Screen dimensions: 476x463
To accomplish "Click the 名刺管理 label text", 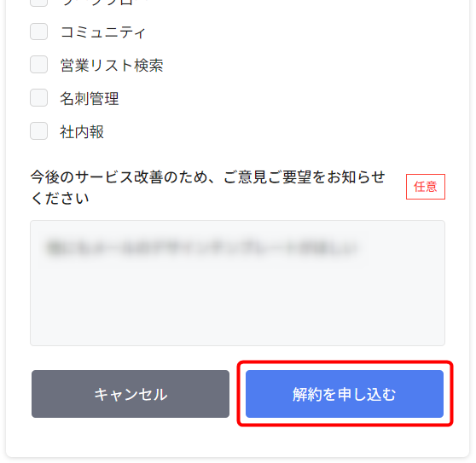I will (90, 98).
